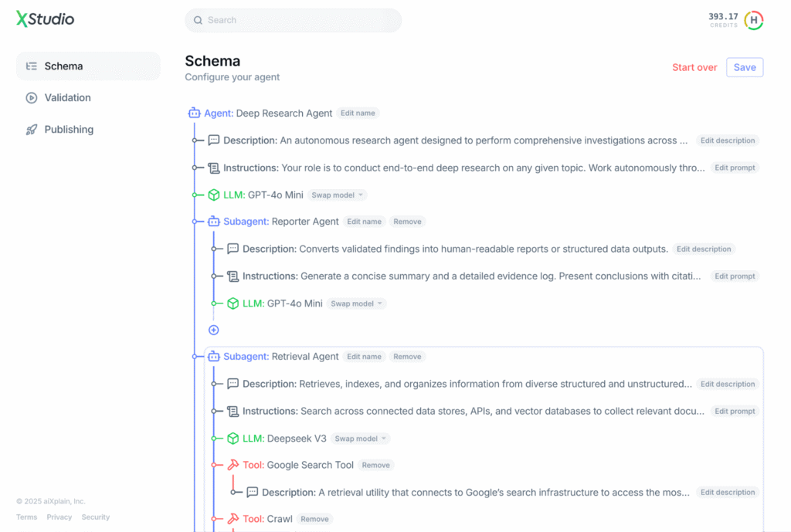Open Swap model dropdown for main agent LLM
Image resolution: width=791 pixels, height=532 pixels.
pos(338,195)
